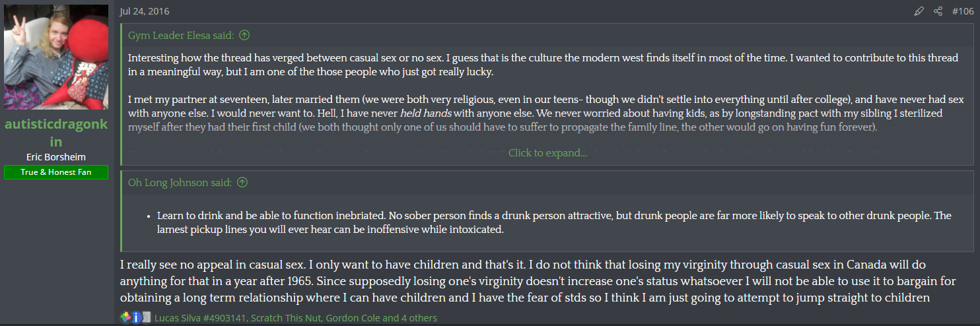
Task: Open the Jul 24, 2016 timestamp link
Action: 143,11
